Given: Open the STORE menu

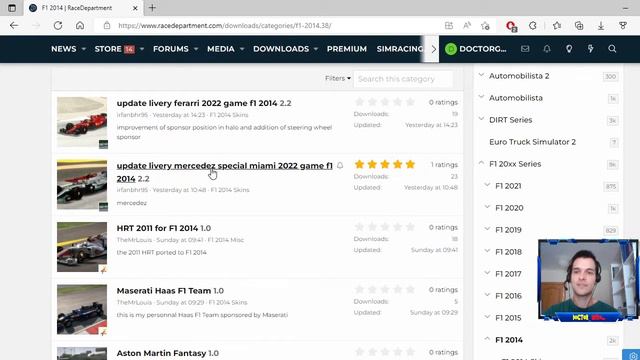Looking at the screenshot, I should click(108, 49).
